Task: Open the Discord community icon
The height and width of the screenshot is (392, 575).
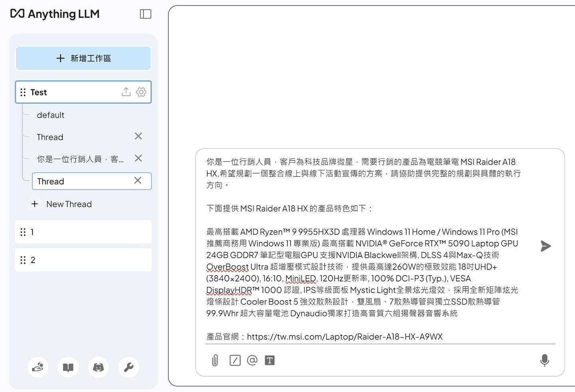Action: pyautogui.click(x=99, y=367)
